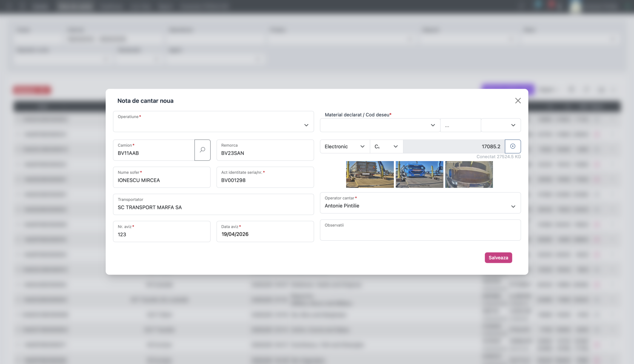
Task: Click the weight capture target icon
Action: 513,146
